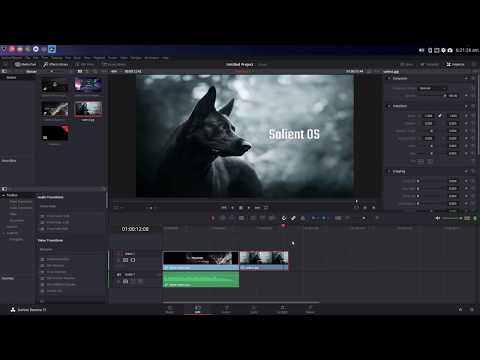Image resolution: width=480 pixels, height=360 pixels.
Task: Select the Blade edit tool
Action: (x=241, y=218)
